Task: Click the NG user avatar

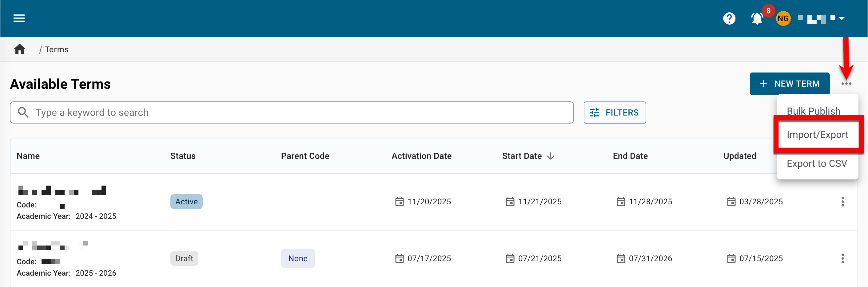Action: 783,18
